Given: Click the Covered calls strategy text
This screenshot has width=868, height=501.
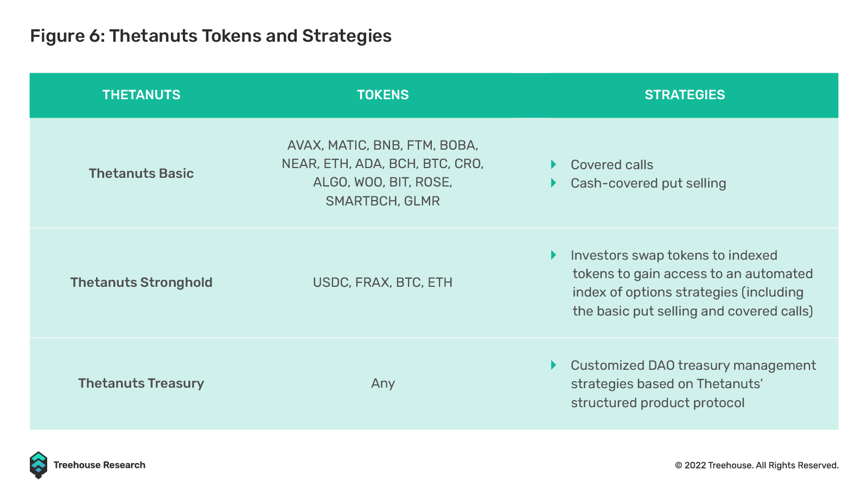Looking at the screenshot, I should (612, 165).
